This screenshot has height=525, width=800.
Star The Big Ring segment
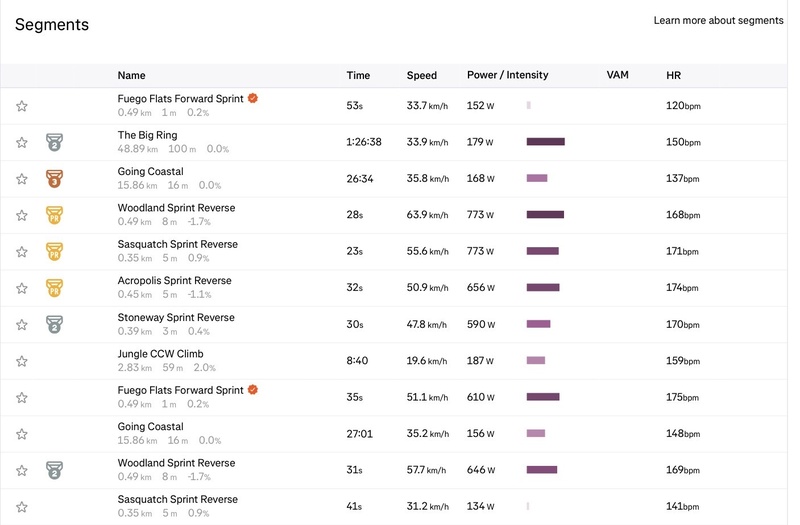coord(22,143)
